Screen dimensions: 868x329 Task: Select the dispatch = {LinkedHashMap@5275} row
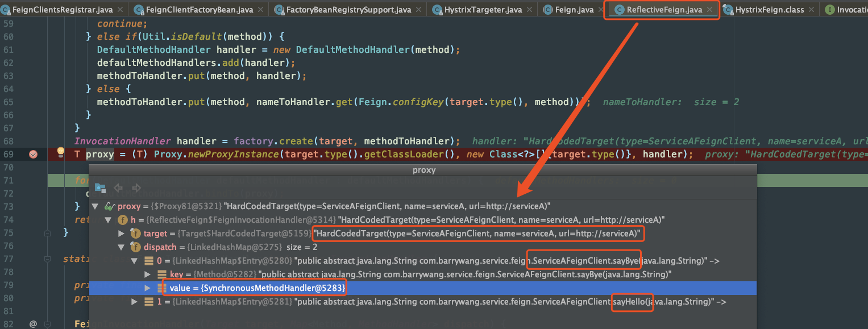click(423, 247)
